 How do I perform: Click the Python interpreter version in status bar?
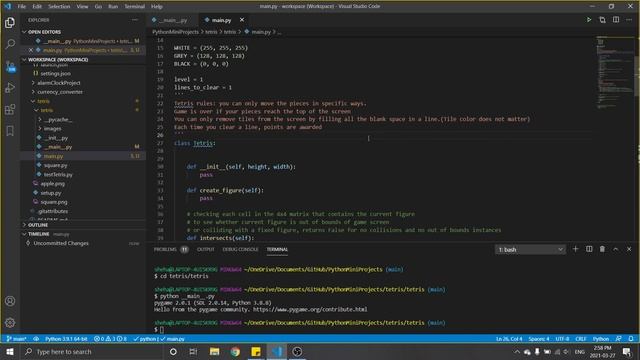pos(66,339)
